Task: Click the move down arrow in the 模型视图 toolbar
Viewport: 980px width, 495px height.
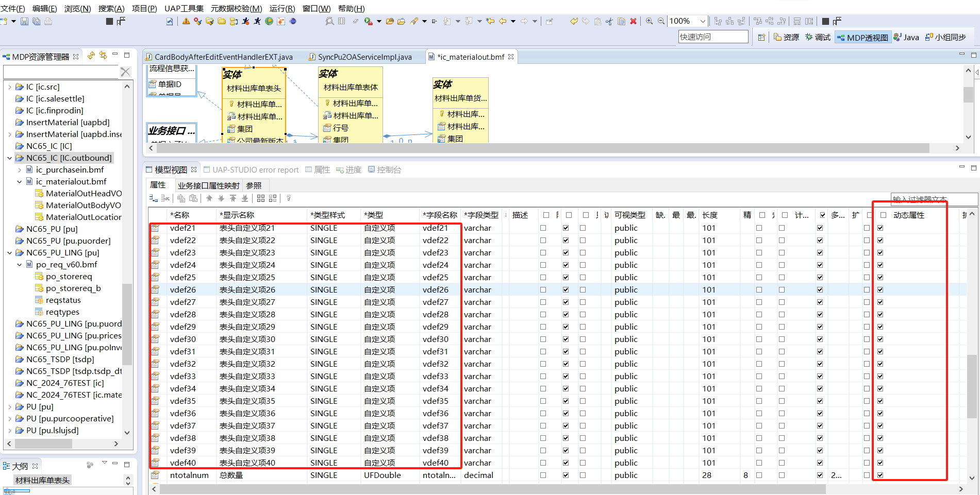Action: pyautogui.click(x=221, y=198)
